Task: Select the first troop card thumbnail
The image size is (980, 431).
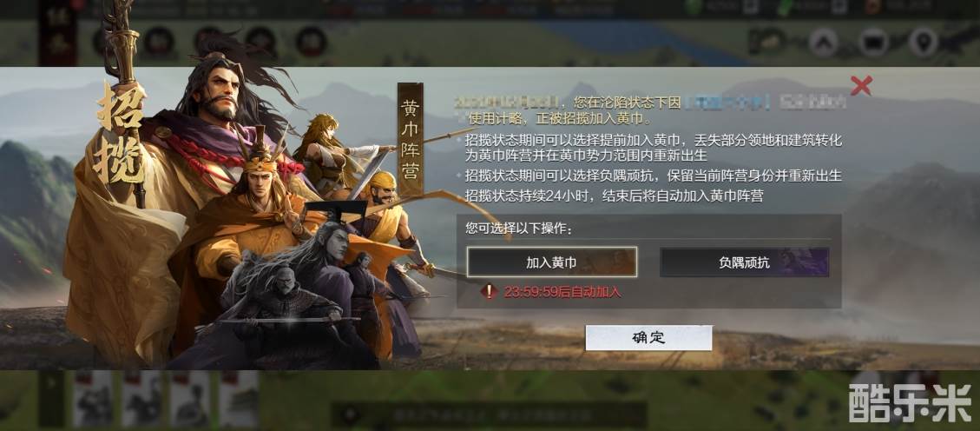Action: (93, 399)
